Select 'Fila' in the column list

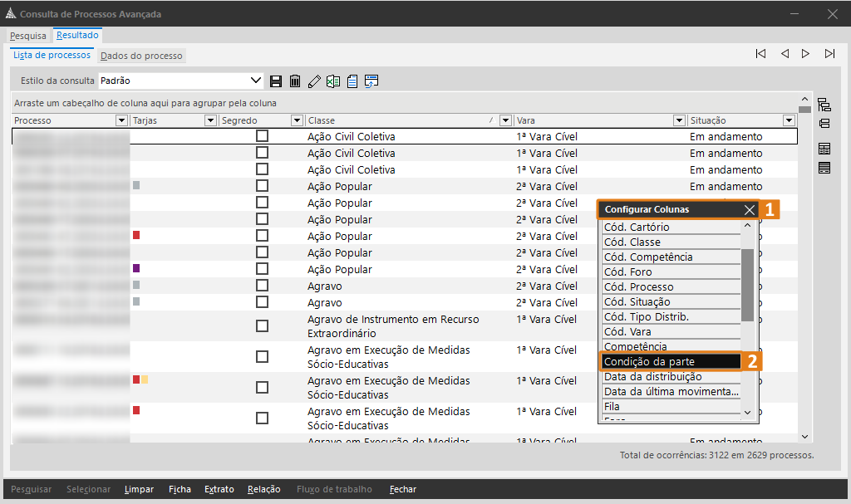[671, 406]
